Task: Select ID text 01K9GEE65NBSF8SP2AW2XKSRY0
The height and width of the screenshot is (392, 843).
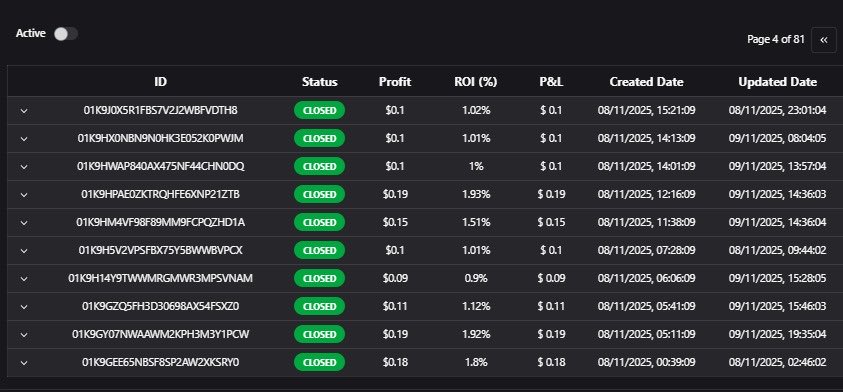Action: (x=160, y=362)
